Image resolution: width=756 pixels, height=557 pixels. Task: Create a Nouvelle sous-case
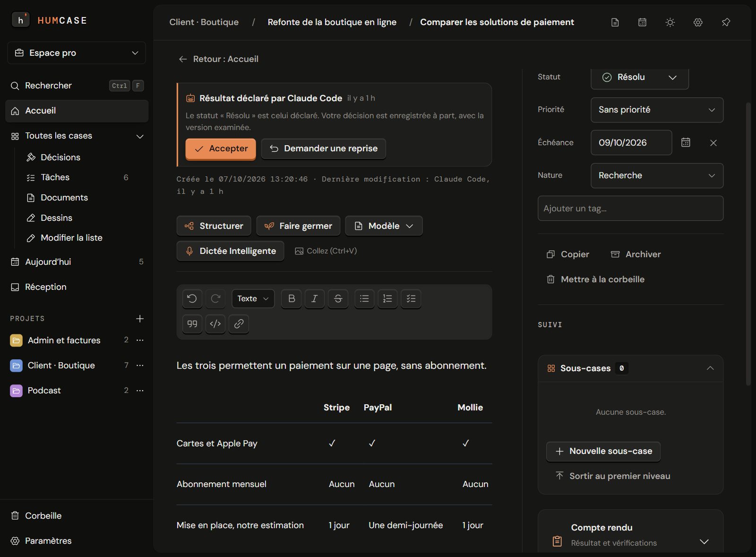[603, 451]
